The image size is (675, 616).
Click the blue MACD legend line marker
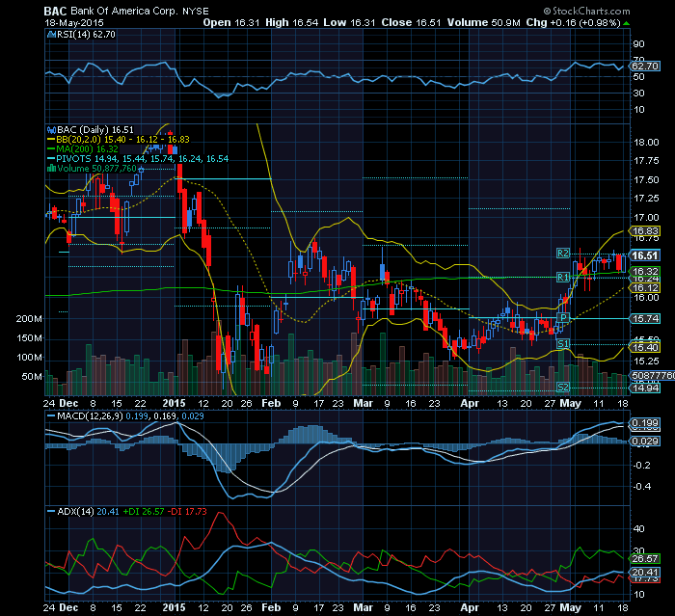[51, 416]
